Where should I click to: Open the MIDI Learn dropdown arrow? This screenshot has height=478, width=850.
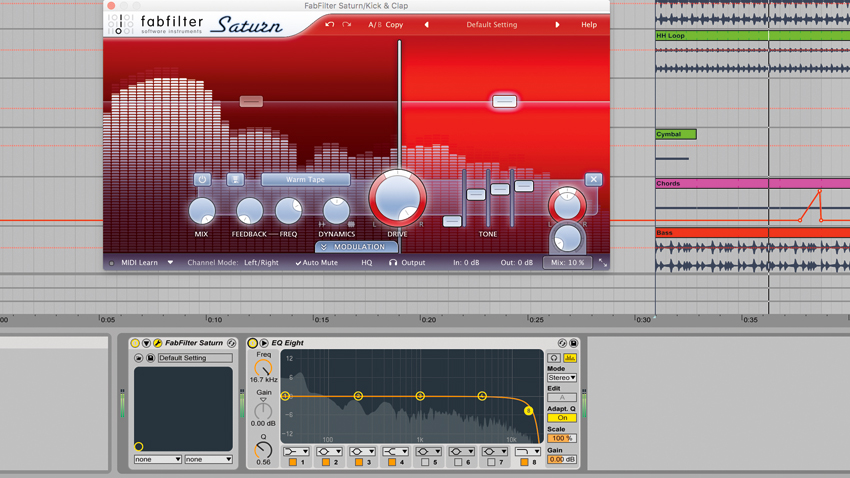pos(170,262)
